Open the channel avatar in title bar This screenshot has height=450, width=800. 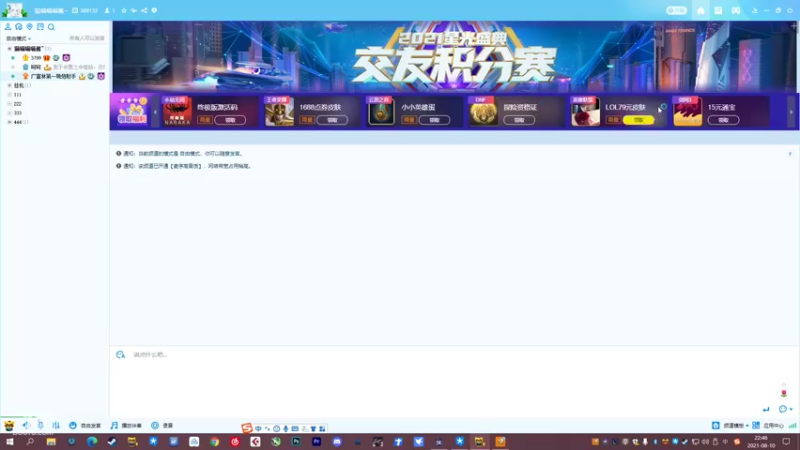[x=14, y=10]
